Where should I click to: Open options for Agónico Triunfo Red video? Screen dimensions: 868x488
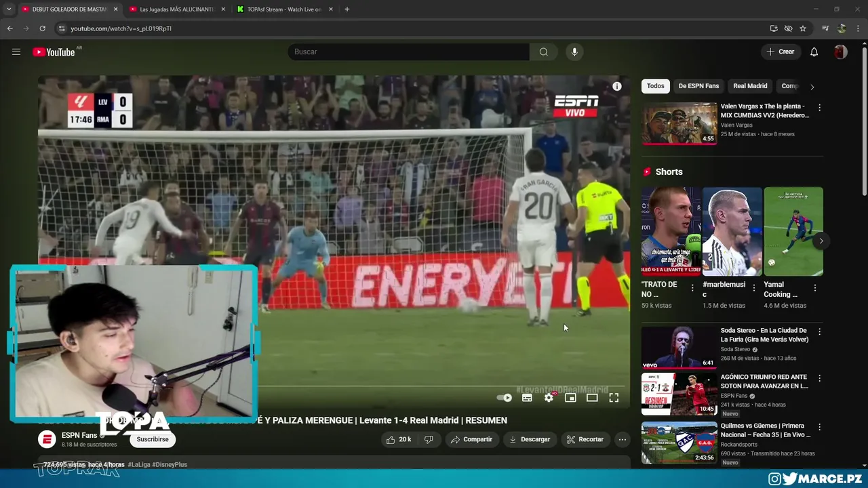[x=819, y=378]
